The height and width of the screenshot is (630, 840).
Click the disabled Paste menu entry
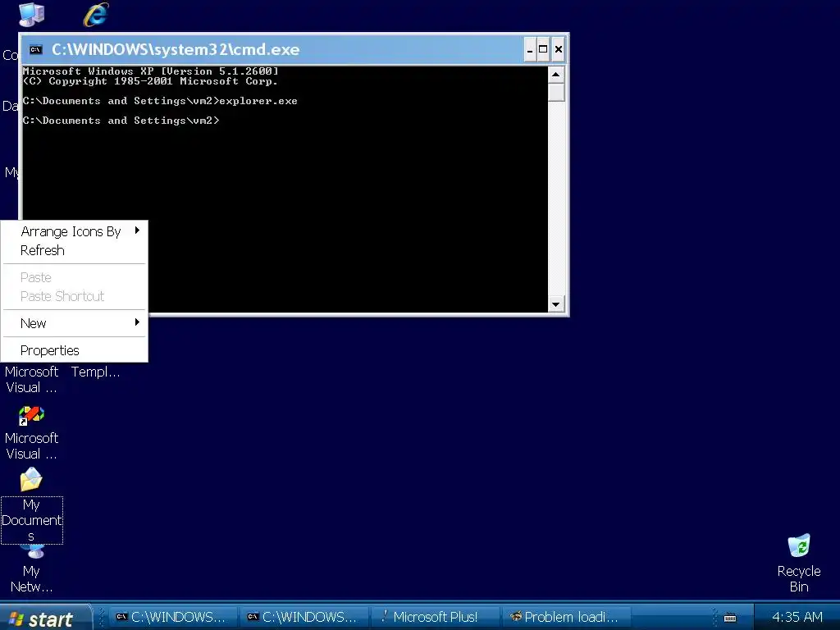coord(75,277)
